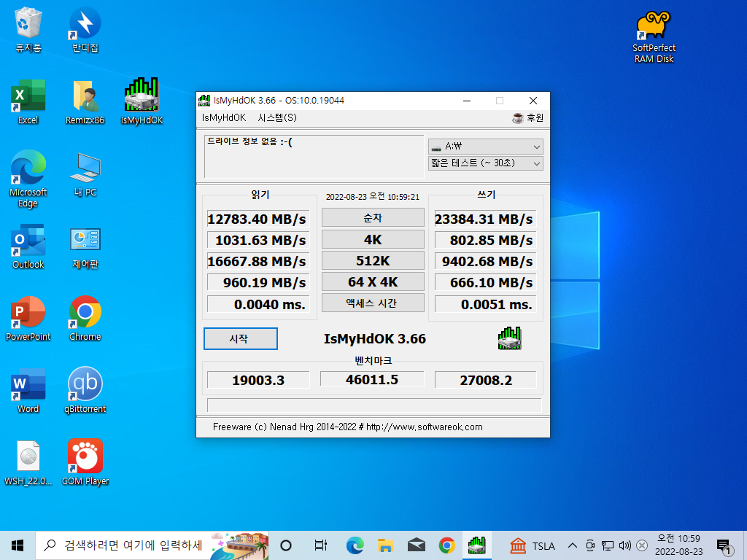Click the 순차 sequential test button

[x=373, y=217]
